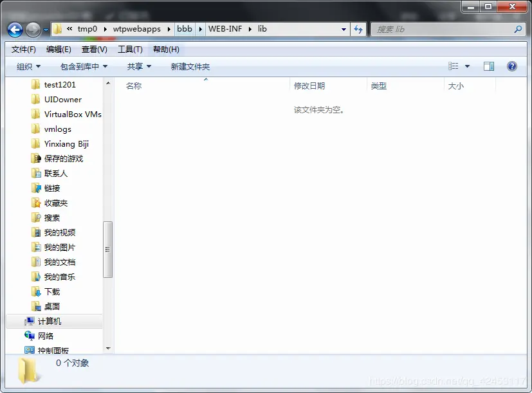532x393 pixels.
Task: Navigate back using the back arrow
Action: [15, 29]
